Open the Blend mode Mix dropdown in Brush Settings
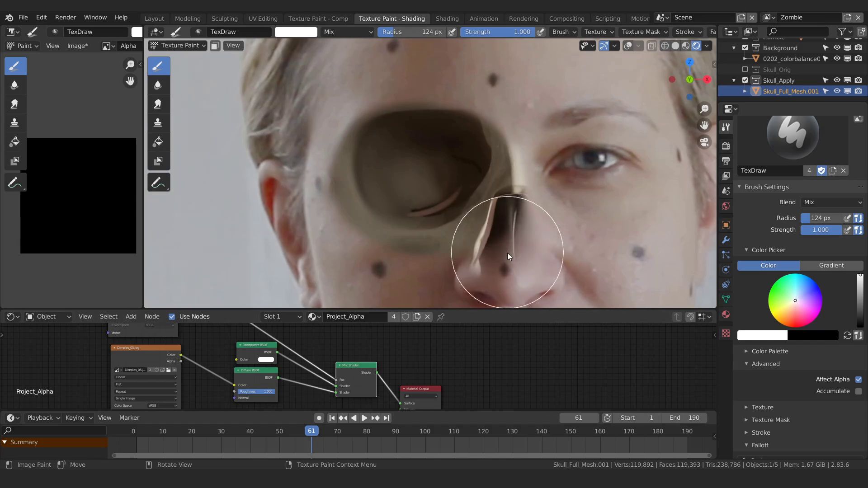This screenshot has height=488, width=868. pyautogui.click(x=832, y=202)
